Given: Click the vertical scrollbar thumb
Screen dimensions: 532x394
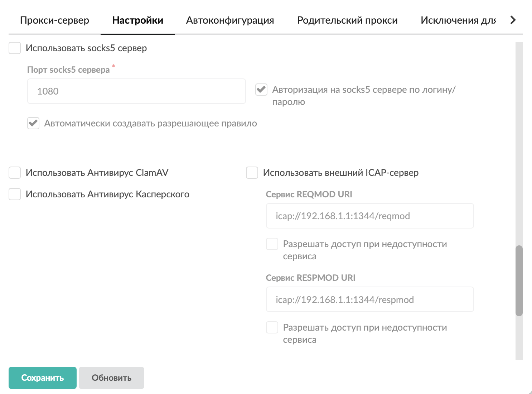Looking at the screenshot, I should 519,281.
